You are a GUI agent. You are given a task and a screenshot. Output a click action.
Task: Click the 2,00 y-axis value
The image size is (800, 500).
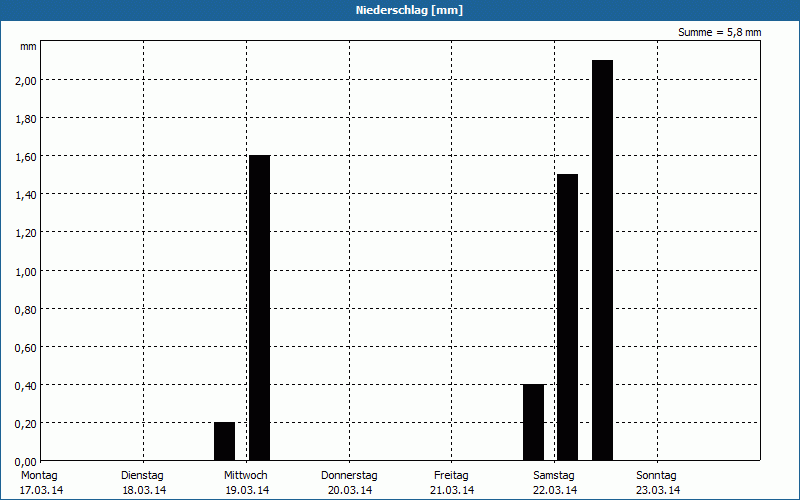click(x=27, y=81)
